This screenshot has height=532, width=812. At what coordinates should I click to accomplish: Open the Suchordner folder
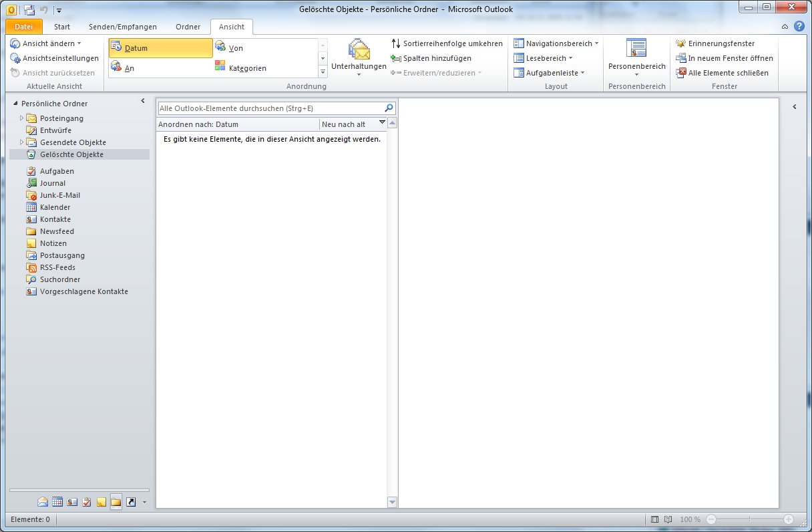[x=60, y=279]
